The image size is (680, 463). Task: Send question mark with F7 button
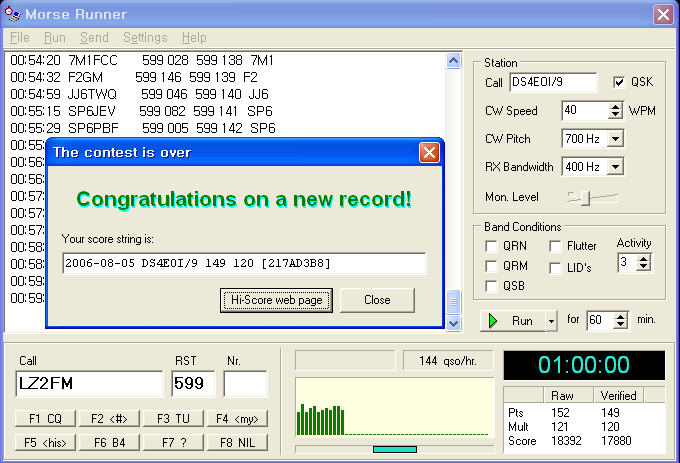173,443
